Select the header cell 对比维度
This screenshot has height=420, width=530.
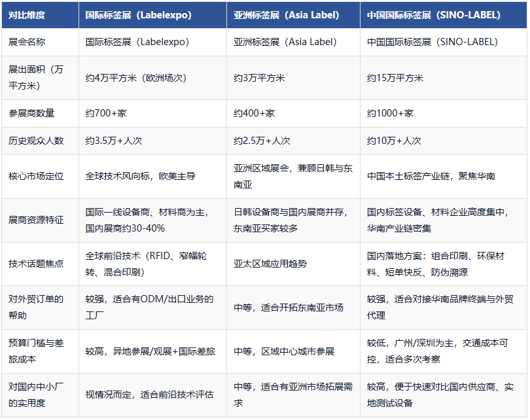40,15
